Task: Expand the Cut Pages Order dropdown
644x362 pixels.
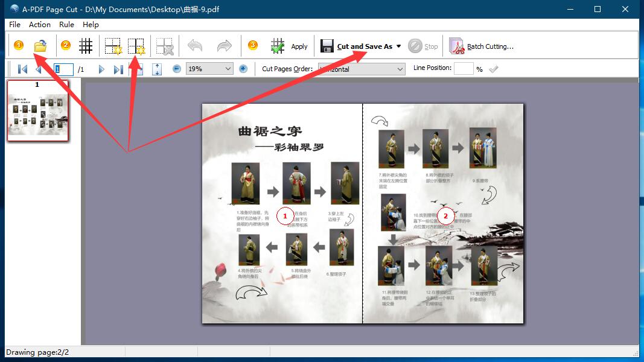Action: [x=400, y=69]
